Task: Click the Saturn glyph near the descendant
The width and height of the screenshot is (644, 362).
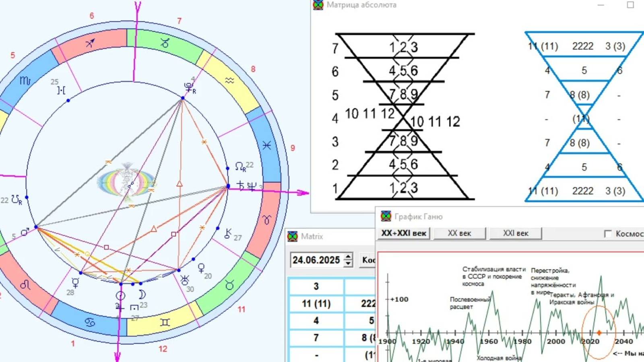Action: (240, 185)
